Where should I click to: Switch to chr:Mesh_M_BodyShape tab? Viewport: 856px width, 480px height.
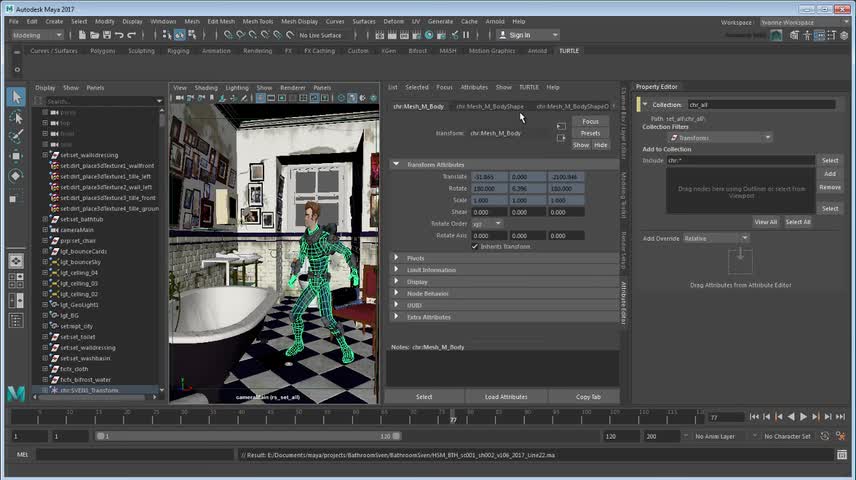click(x=490, y=106)
